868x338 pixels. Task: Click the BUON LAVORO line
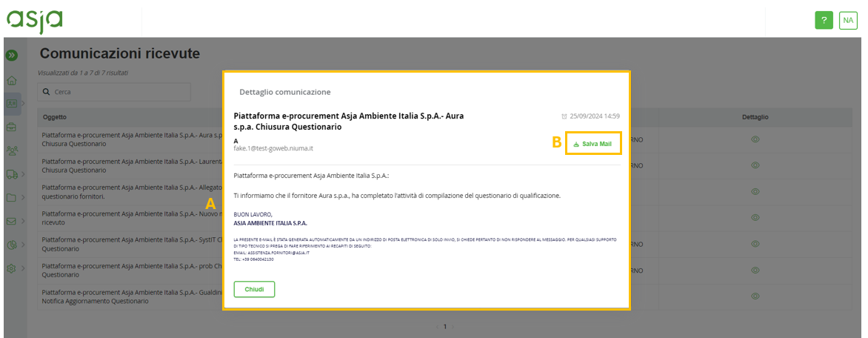253,214
